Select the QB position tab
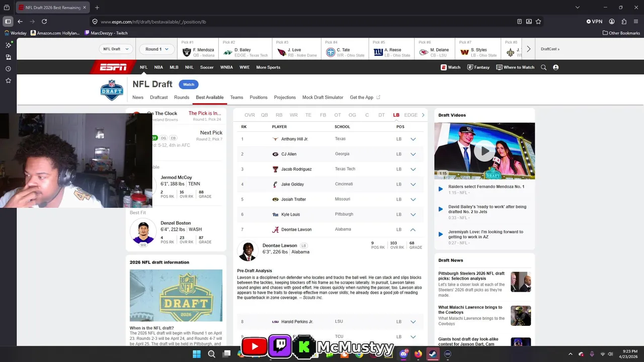 [264, 115]
